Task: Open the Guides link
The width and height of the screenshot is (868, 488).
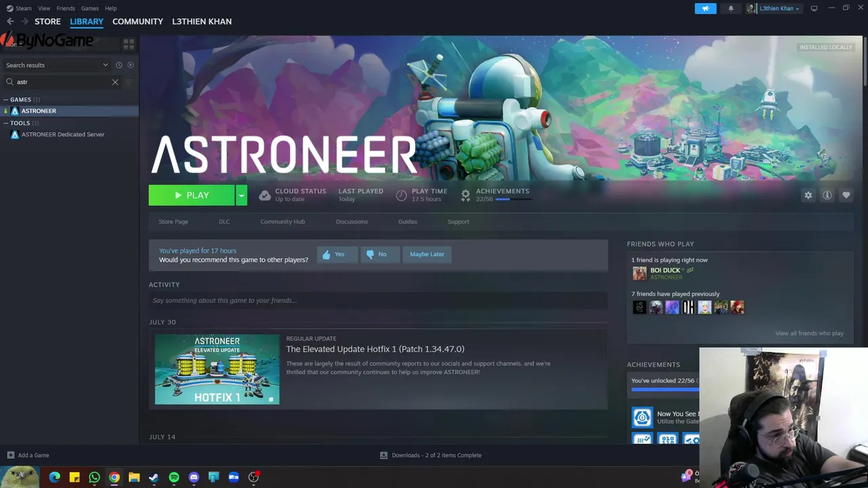Action: [x=408, y=222]
